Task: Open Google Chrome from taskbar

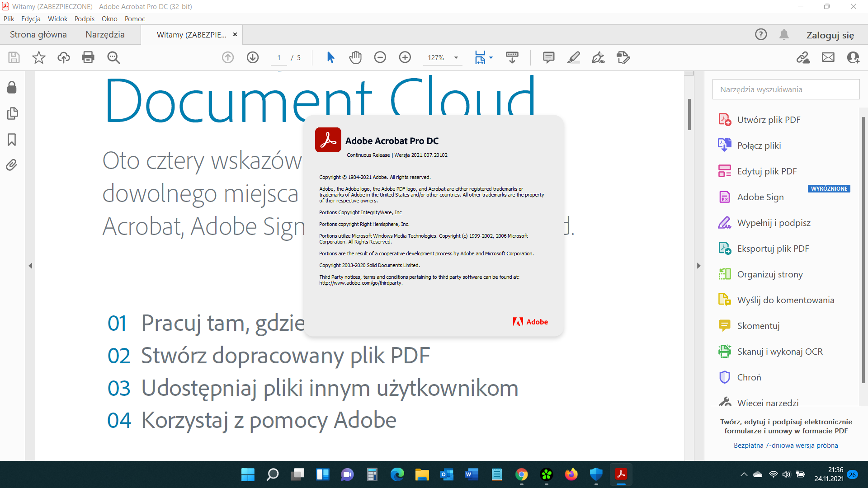Action: click(521, 474)
